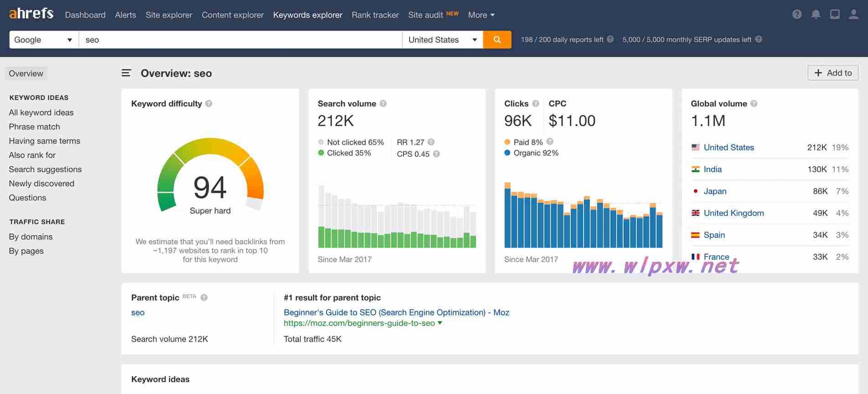Open All keyword ideas in sidebar
Viewport: 868px width, 394px height.
coord(41,113)
